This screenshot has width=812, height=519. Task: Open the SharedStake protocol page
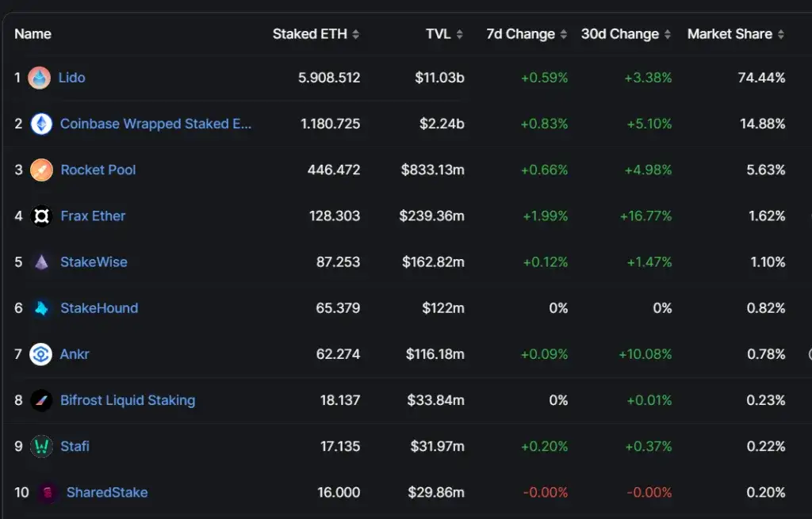pyautogui.click(x=108, y=492)
